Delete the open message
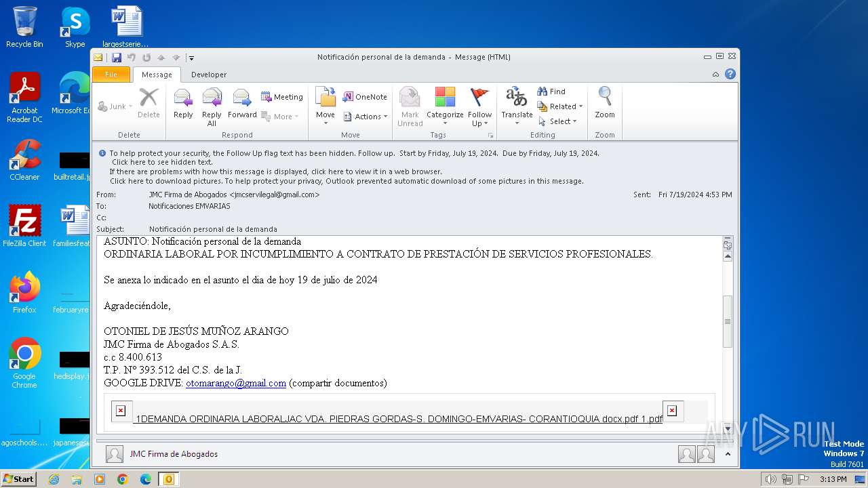Screen dimensions: 868x488 149,104
